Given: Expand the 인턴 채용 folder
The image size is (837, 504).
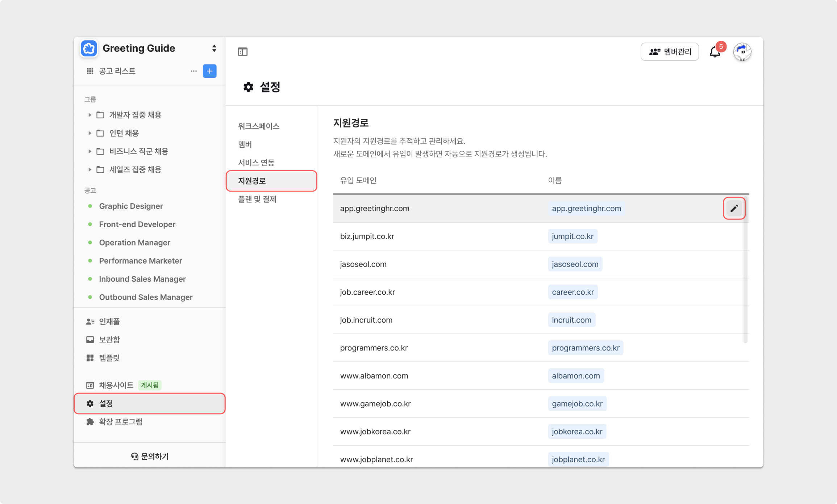Looking at the screenshot, I should (90, 133).
